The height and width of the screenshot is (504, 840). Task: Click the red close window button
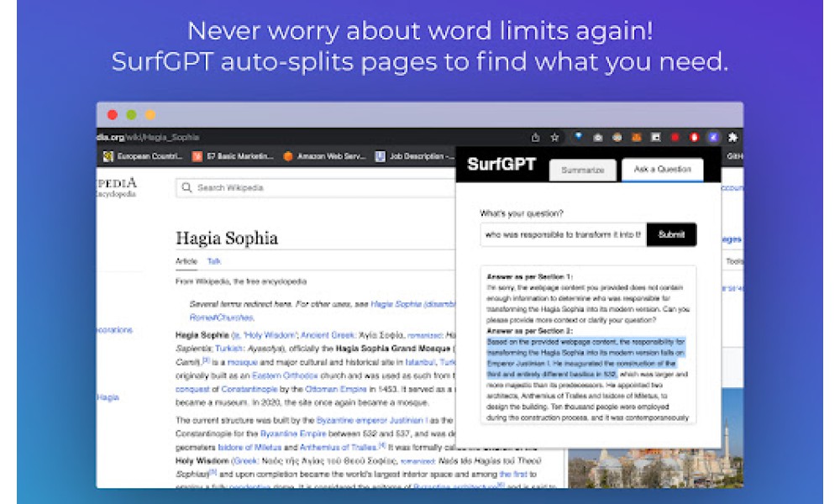pyautogui.click(x=112, y=114)
